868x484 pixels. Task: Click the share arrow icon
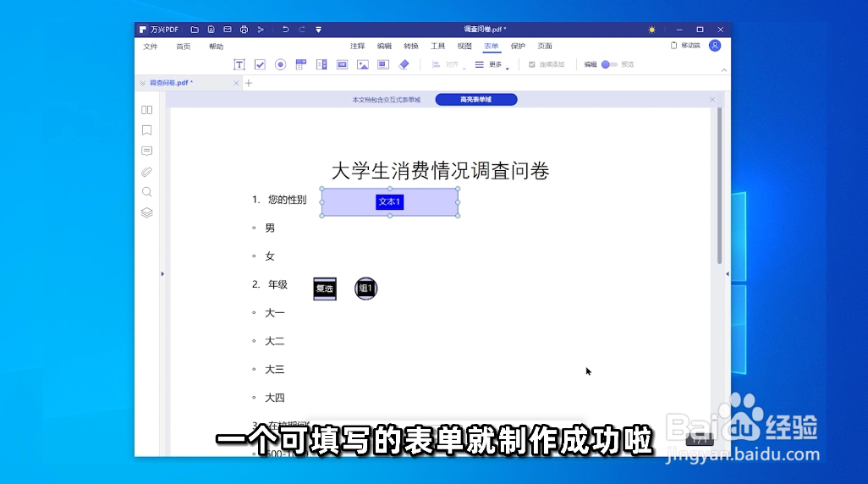coord(261,30)
